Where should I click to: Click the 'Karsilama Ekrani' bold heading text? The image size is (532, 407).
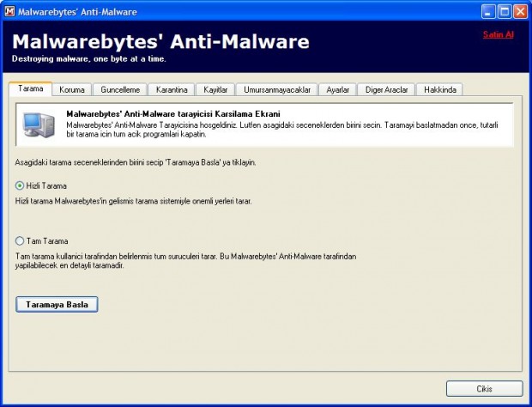tap(173, 113)
